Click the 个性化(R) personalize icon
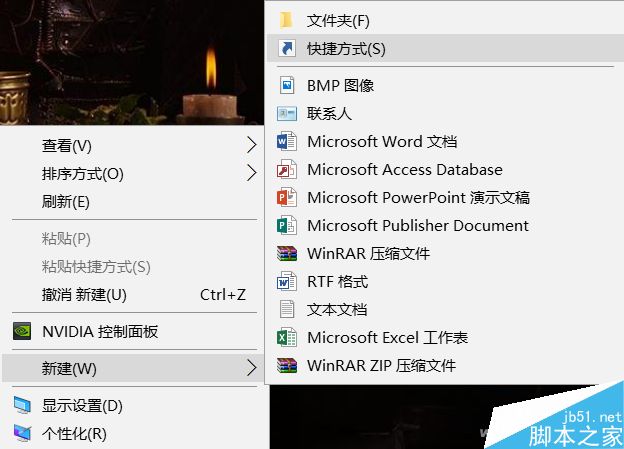Viewport: 624px width, 449px height. (x=22, y=433)
